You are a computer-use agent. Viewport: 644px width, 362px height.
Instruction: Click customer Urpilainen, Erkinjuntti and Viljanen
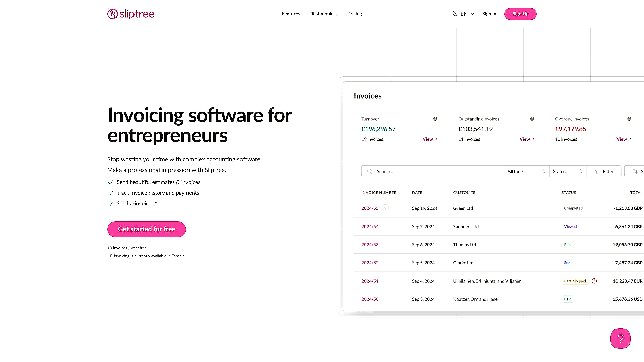(487, 281)
